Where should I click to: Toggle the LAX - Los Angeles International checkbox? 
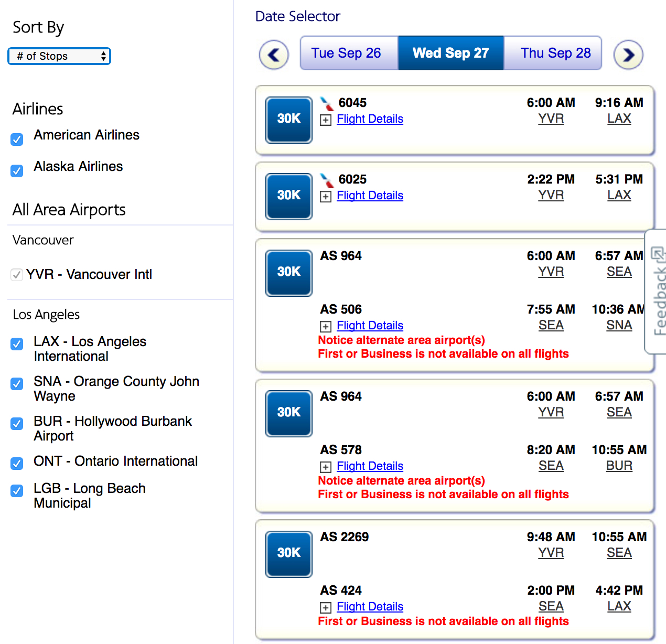pyautogui.click(x=17, y=344)
